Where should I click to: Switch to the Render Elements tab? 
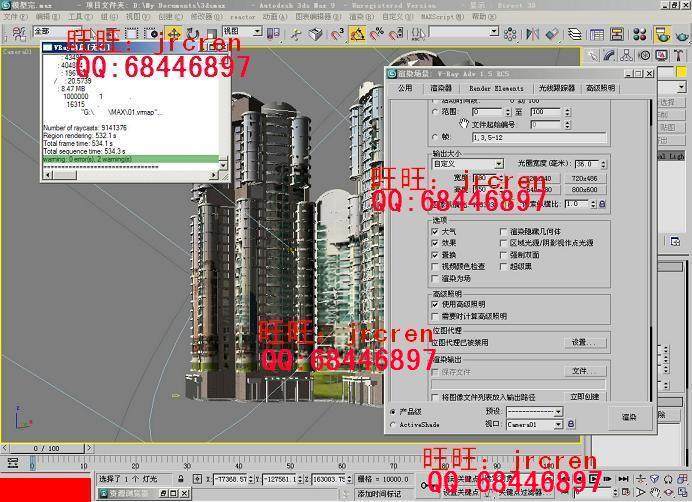coord(496,88)
